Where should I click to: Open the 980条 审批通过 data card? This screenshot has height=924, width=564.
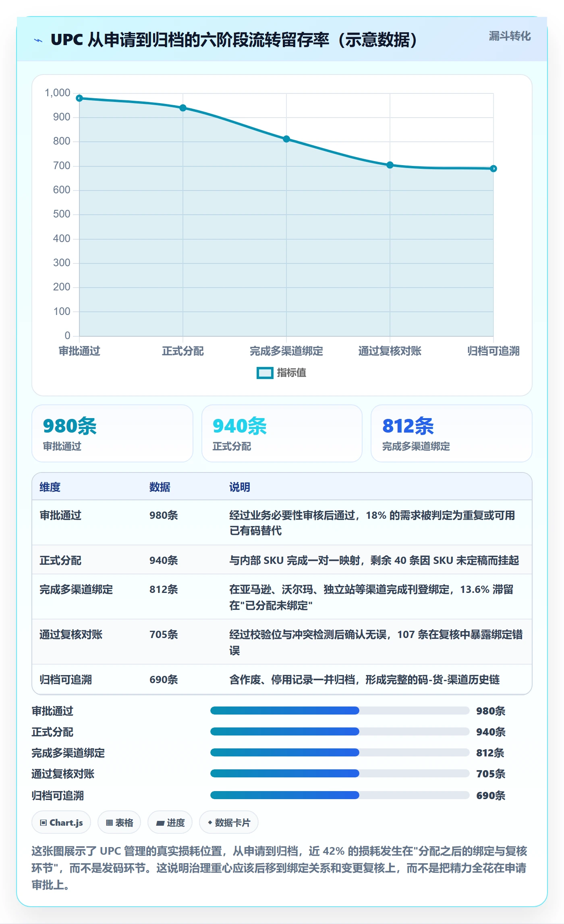(112, 433)
